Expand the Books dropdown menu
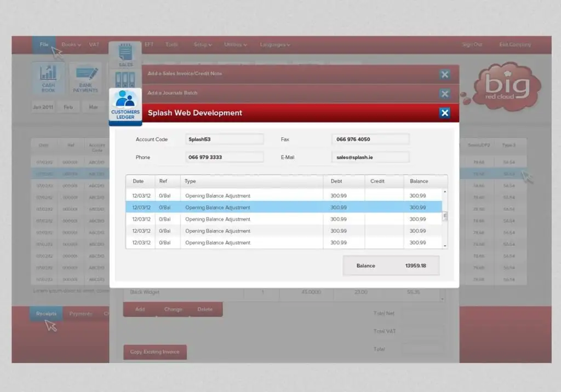The image size is (561, 392). 71,45
